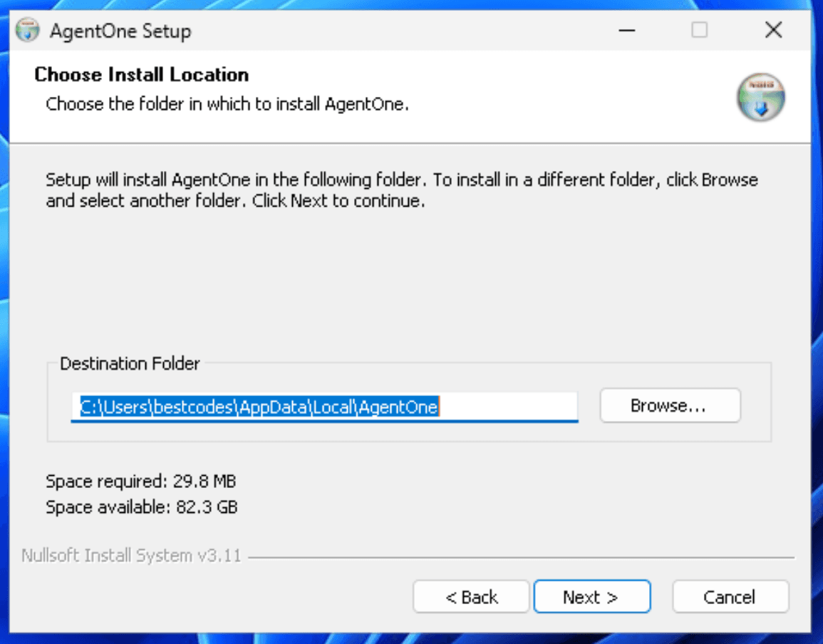
Task: Click Next to continue the installation
Action: click(x=591, y=597)
